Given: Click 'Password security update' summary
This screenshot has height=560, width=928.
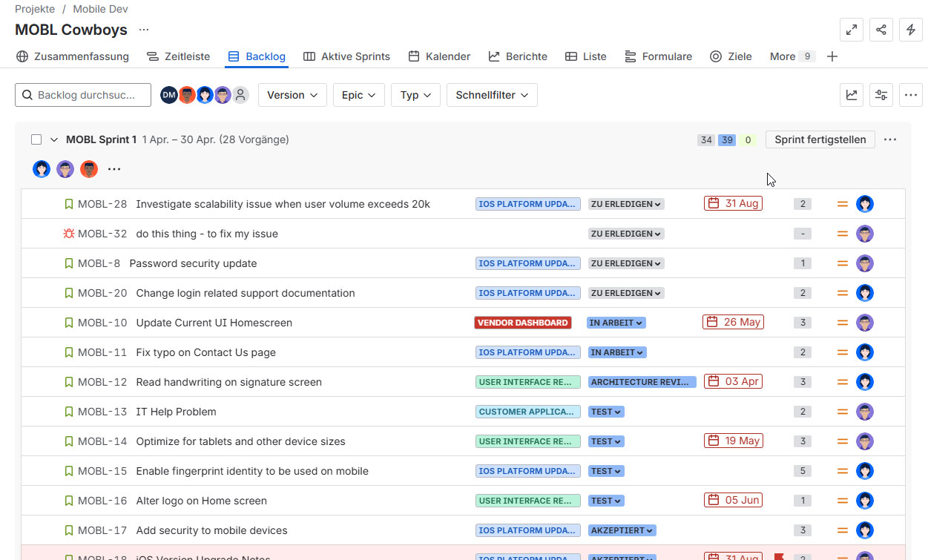Looking at the screenshot, I should (194, 263).
